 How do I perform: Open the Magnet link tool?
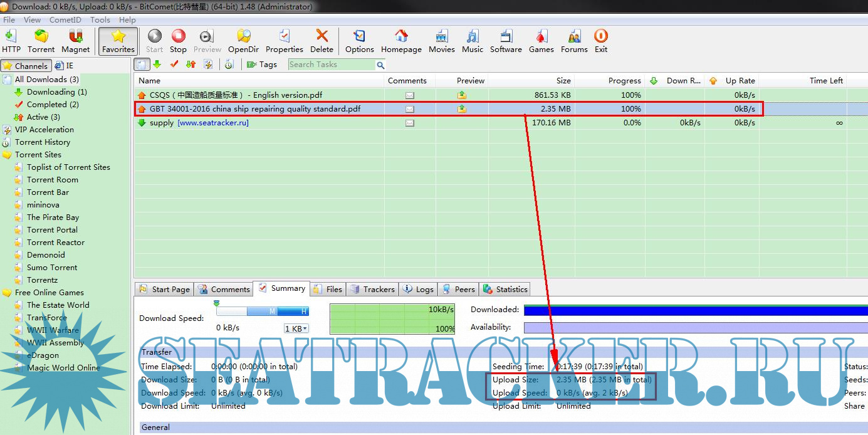click(75, 41)
